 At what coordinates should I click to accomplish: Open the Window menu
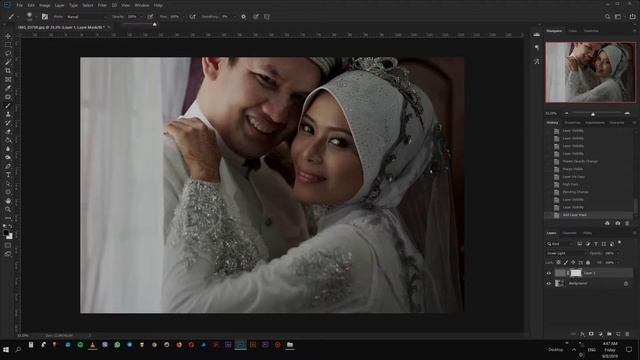142,5
